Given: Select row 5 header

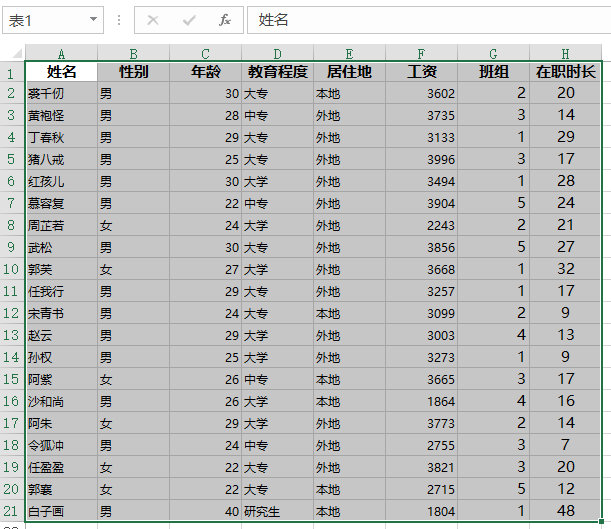Looking at the screenshot, I should (12, 159).
